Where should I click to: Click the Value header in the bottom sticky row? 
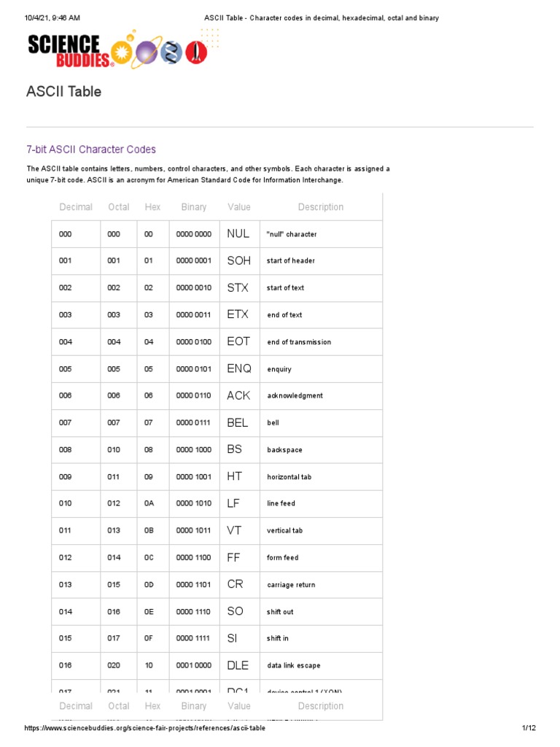tap(239, 706)
